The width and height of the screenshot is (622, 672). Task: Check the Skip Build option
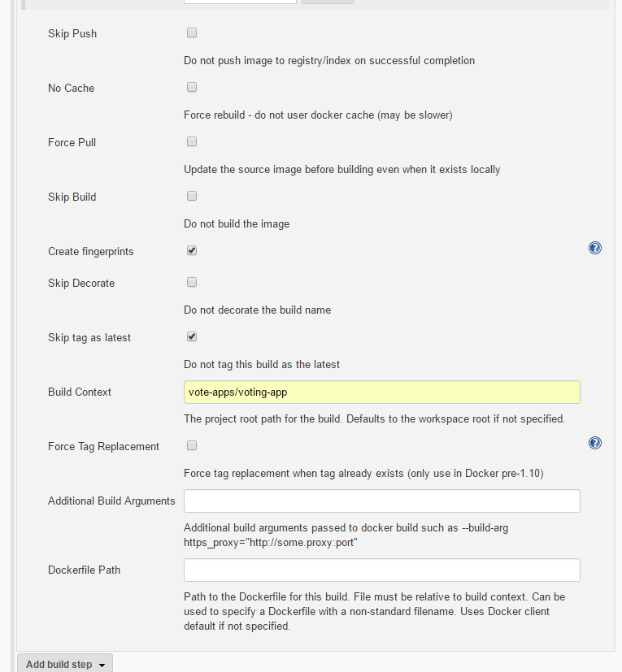[x=192, y=196]
